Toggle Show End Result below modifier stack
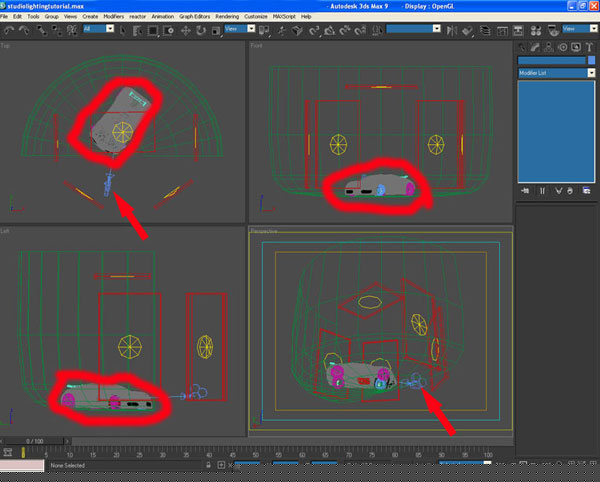600x482 pixels. click(x=543, y=191)
